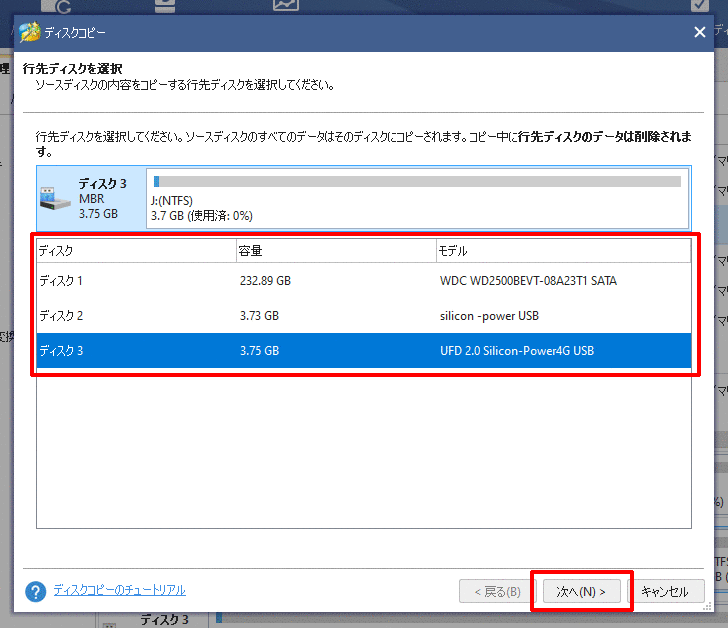Click the blue question mark help icon
Image resolution: width=728 pixels, height=628 pixels.
[x=36, y=592]
